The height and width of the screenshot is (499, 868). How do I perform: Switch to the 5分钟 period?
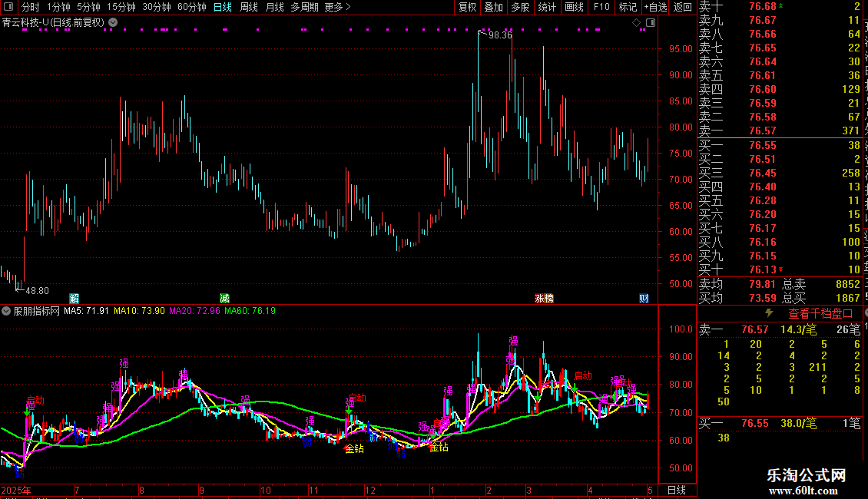click(88, 7)
